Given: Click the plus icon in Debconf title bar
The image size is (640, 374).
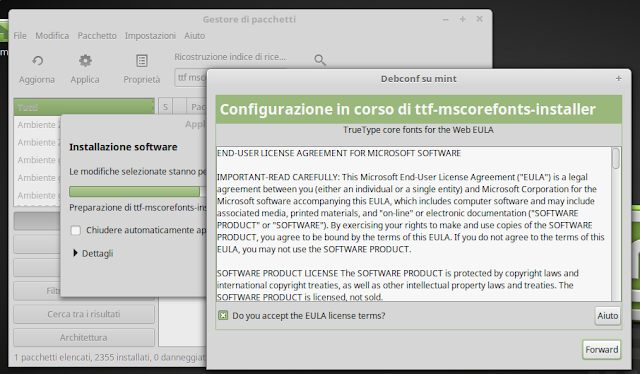Looking at the screenshot, I should pos(618,78).
